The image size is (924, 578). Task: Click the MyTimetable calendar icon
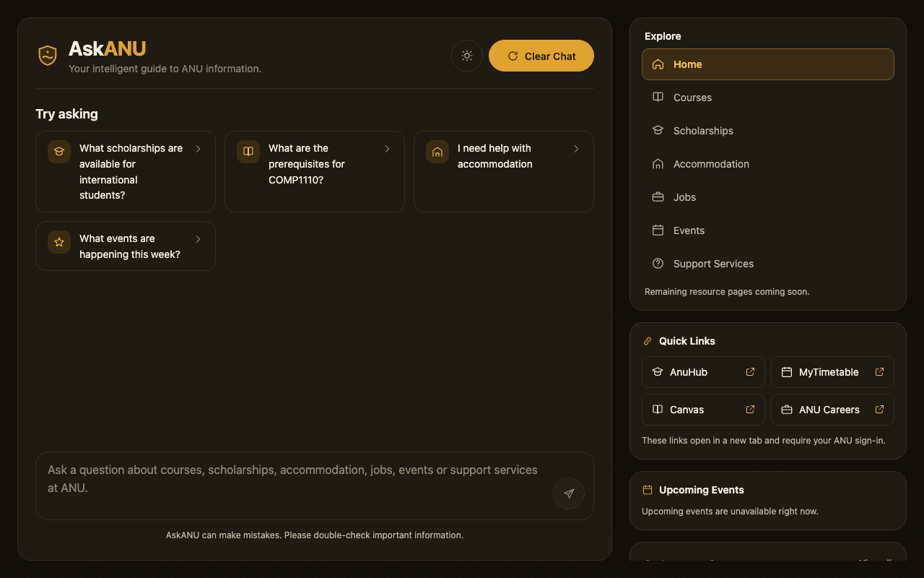pos(786,371)
